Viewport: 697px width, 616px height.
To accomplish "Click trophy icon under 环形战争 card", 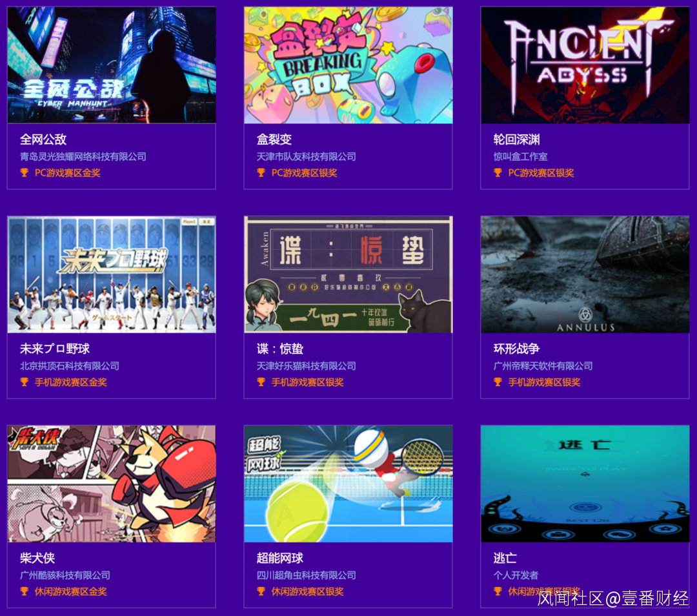I will pyautogui.click(x=498, y=382).
